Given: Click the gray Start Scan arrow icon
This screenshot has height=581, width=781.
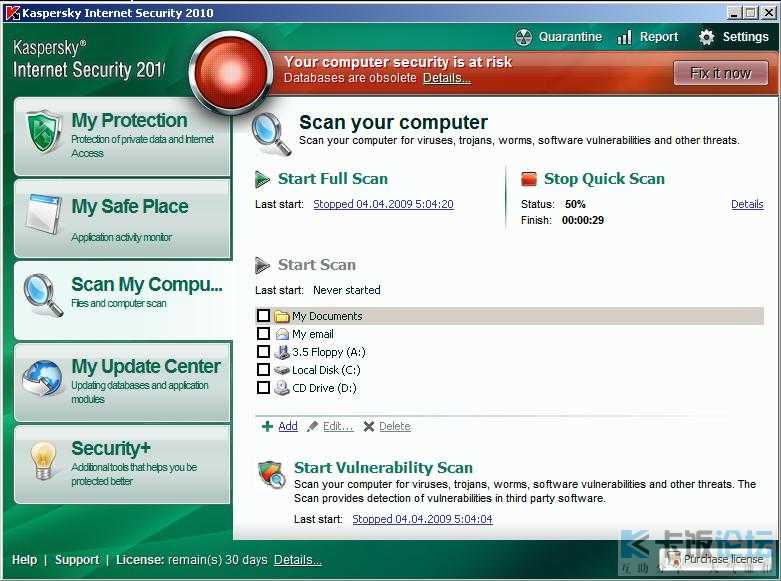Looking at the screenshot, I should [262, 266].
